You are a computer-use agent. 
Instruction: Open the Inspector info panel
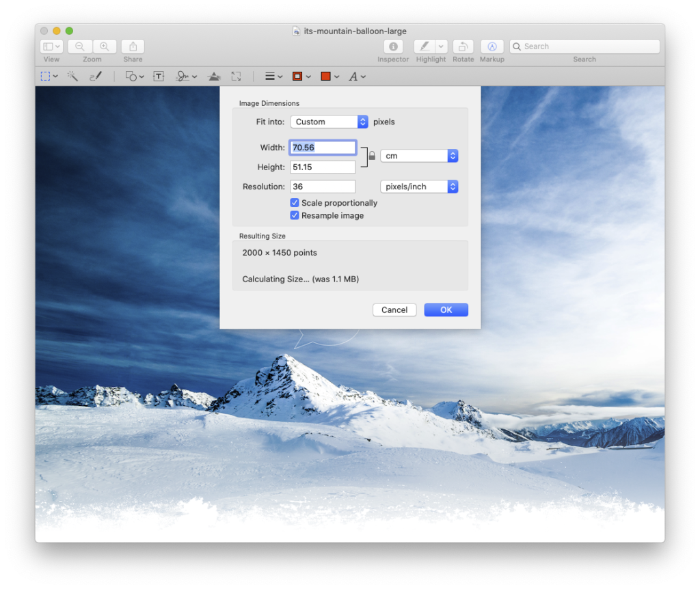coord(393,46)
